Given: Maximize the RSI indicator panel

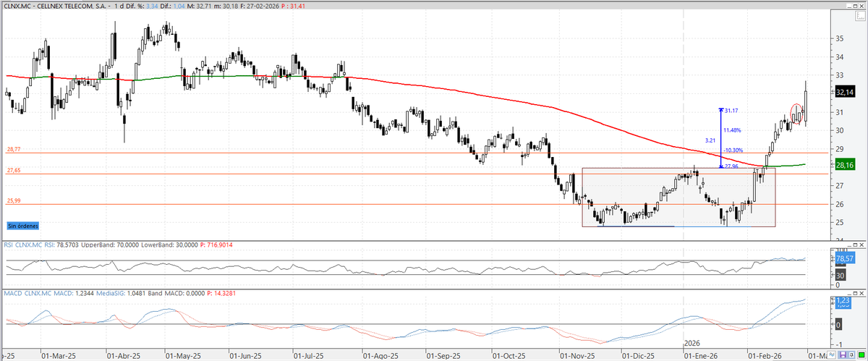Looking at the screenshot, I should point(856,245).
